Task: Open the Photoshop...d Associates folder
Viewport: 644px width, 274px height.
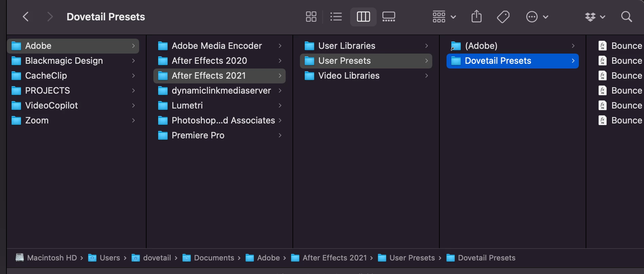Action: pyautogui.click(x=220, y=120)
